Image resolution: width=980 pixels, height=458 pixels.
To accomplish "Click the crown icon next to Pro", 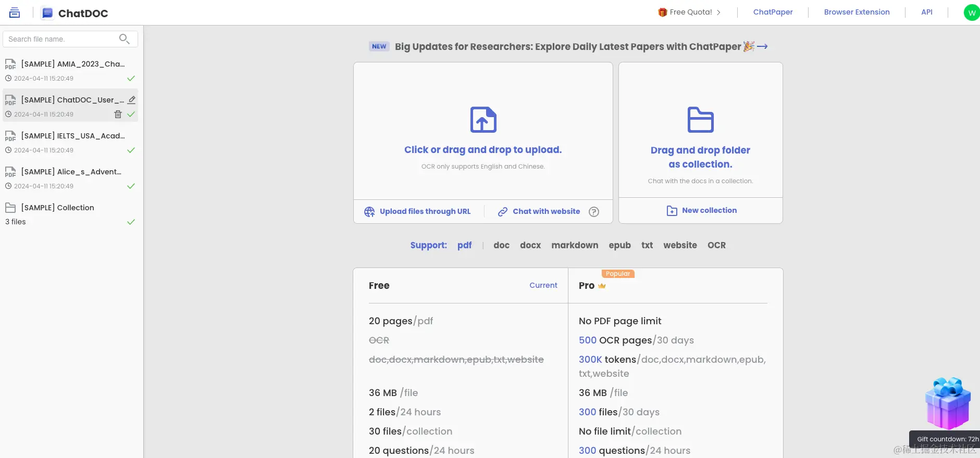I will pos(602,286).
